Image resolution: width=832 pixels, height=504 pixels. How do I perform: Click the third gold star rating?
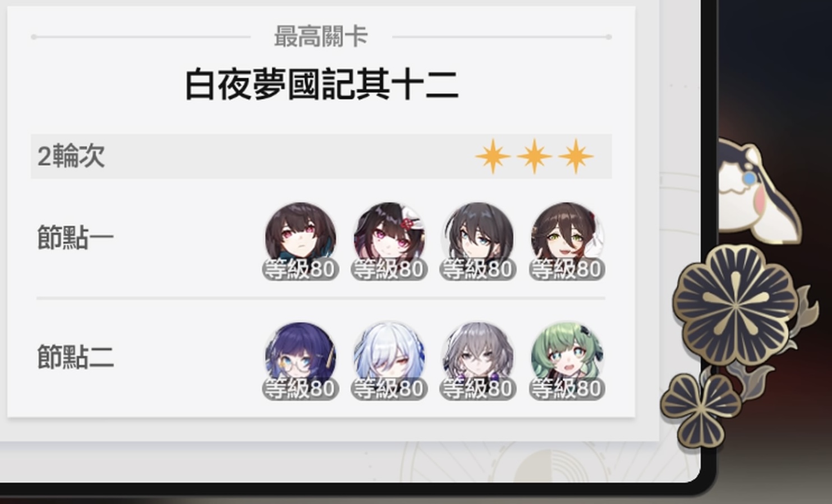576,156
